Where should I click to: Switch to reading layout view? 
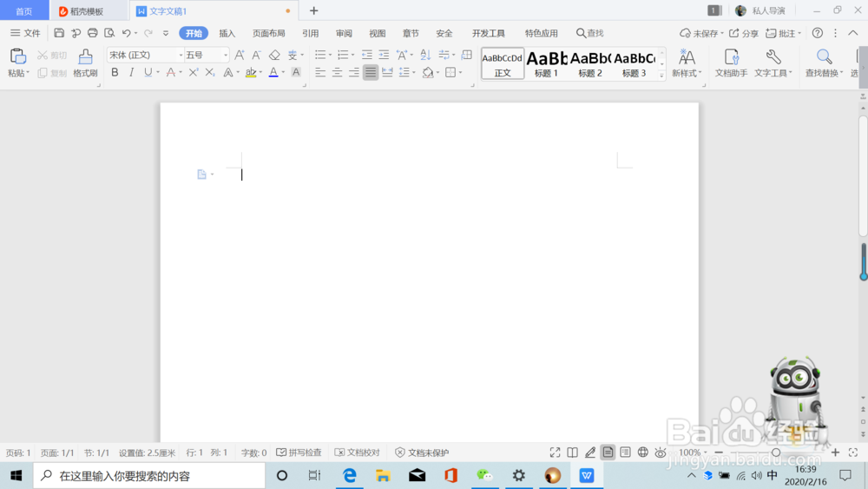click(572, 453)
